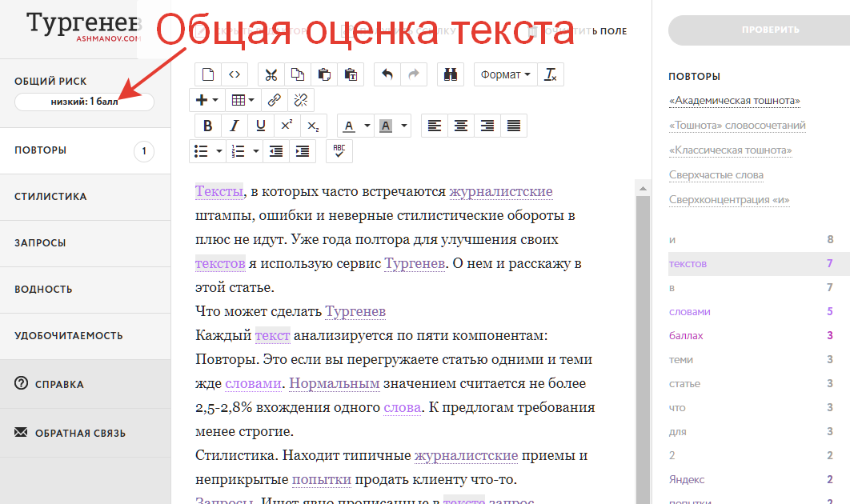Click Сверхчастые слова link
Screen dimensions: 850x504
click(716, 175)
